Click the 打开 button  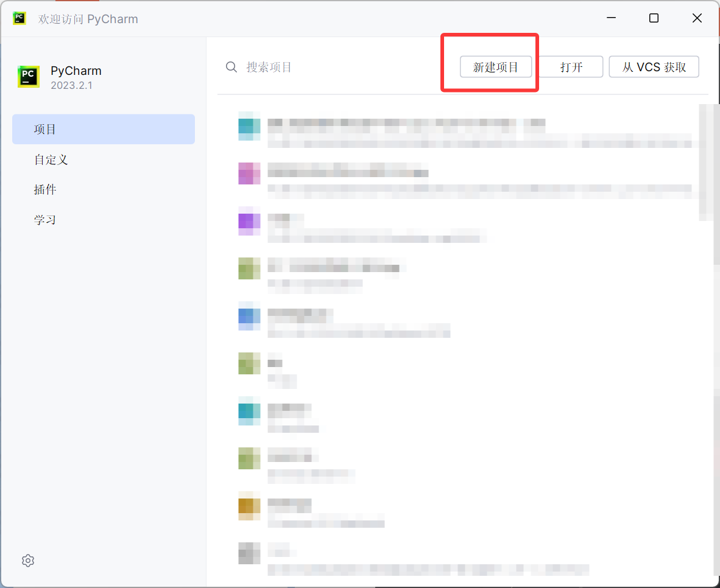[571, 67]
